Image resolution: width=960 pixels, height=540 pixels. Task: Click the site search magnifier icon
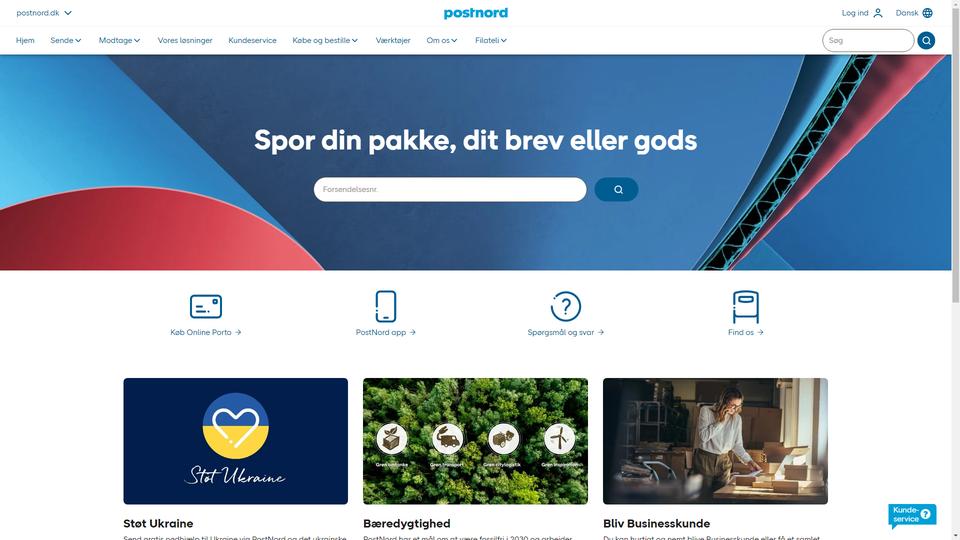[x=926, y=40]
